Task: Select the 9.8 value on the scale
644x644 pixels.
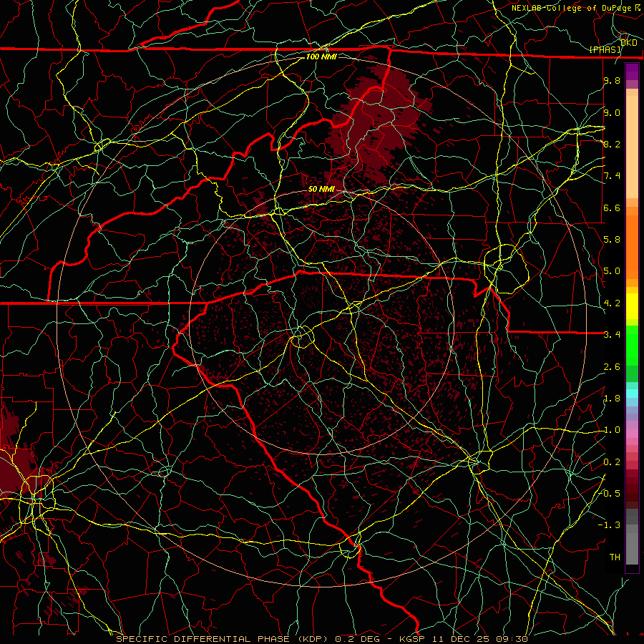Action: [x=612, y=80]
